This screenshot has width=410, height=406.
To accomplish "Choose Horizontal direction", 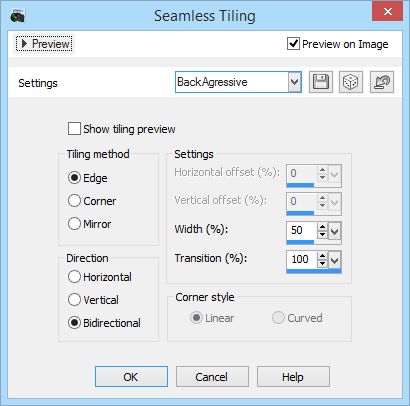I will 74,277.
